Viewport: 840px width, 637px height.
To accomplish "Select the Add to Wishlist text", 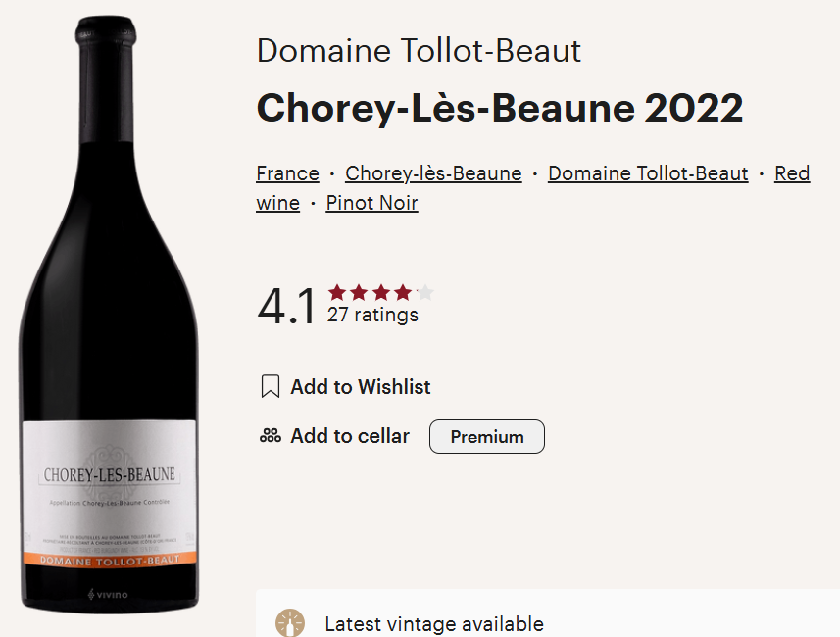I will (x=361, y=387).
